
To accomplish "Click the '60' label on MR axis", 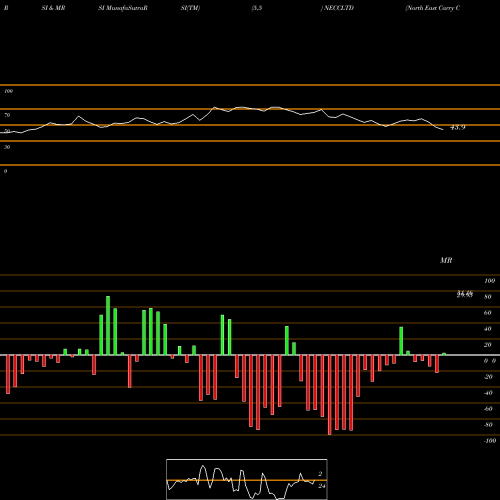I will (x=488, y=313).
